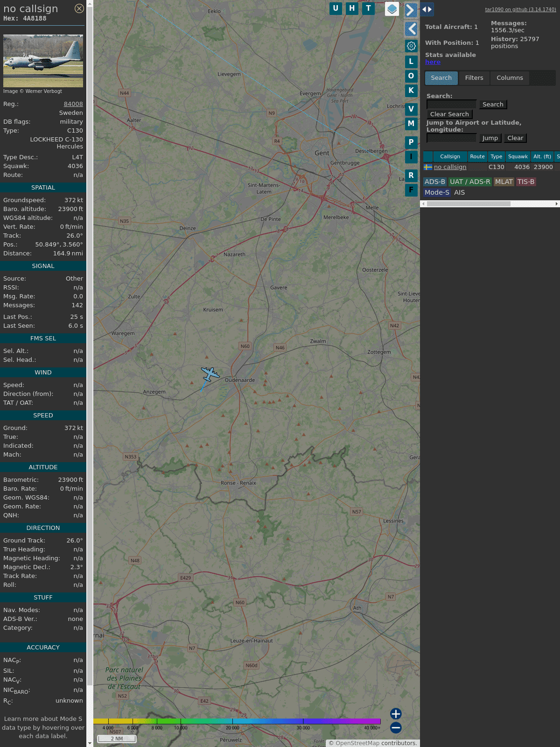Sort table by Type column
This screenshot has width=560, height=747.
pyautogui.click(x=497, y=157)
